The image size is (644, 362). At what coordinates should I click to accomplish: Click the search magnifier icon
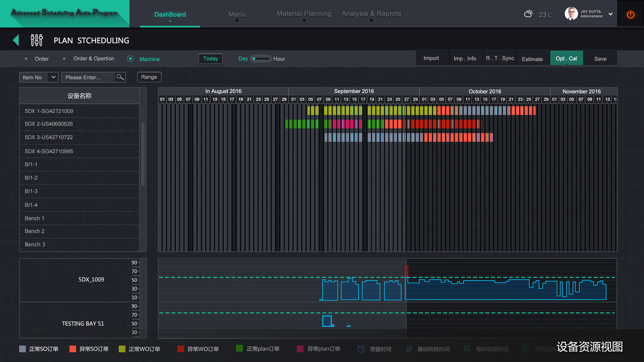(x=120, y=77)
